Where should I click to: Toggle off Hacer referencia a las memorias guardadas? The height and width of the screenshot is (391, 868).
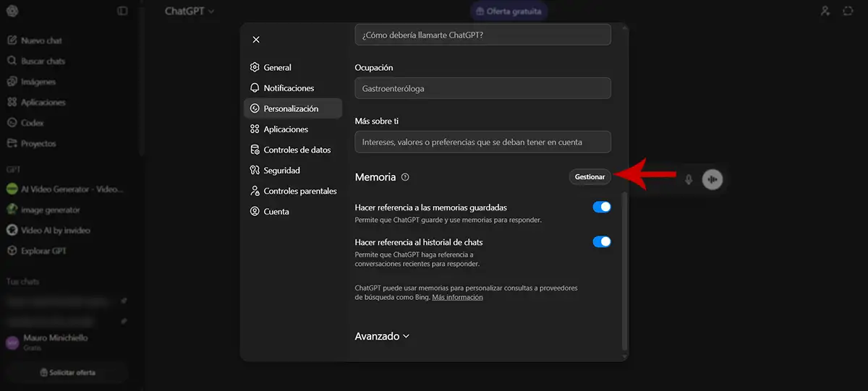pos(601,207)
